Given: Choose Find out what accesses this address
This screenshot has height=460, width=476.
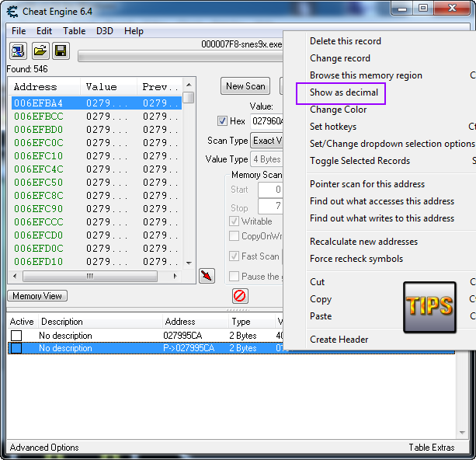Looking at the screenshot, I should 382,200.
